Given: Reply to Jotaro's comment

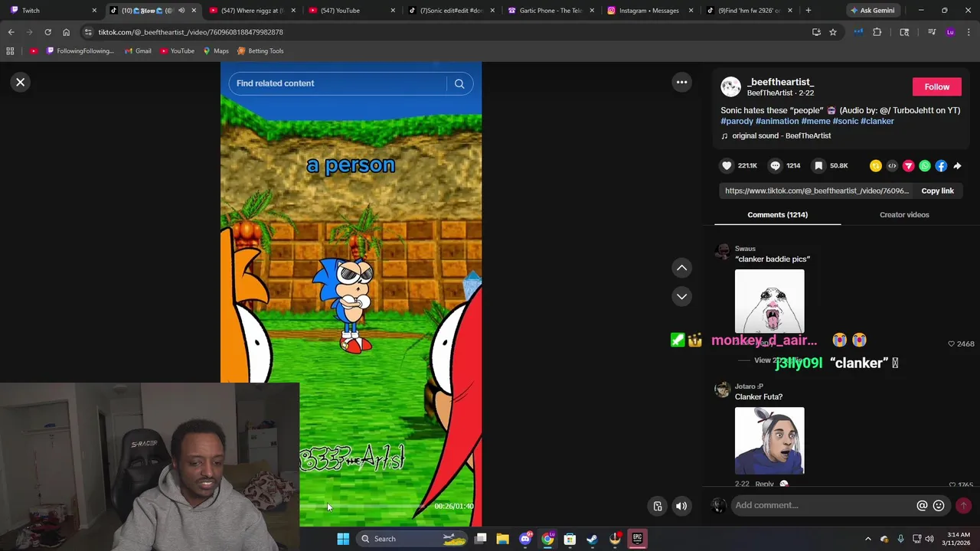Looking at the screenshot, I should point(764,484).
